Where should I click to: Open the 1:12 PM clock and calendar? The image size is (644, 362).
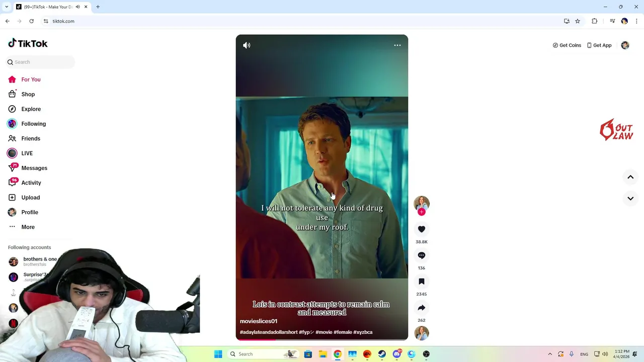coord(621,354)
